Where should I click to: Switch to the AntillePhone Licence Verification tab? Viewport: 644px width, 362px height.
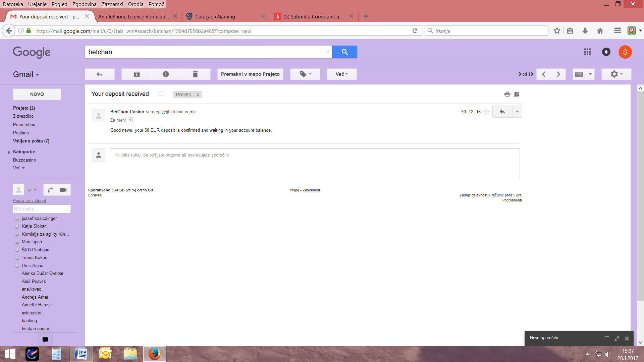(x=133, y=16)
